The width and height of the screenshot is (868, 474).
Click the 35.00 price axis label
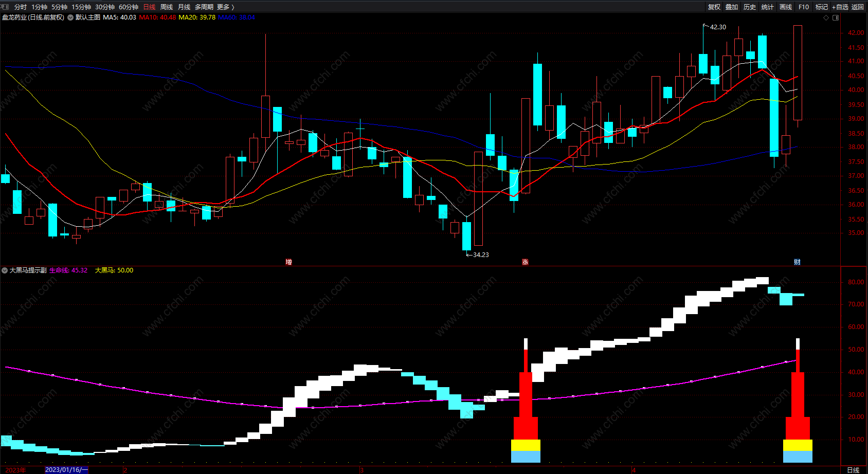click(856, 233)
